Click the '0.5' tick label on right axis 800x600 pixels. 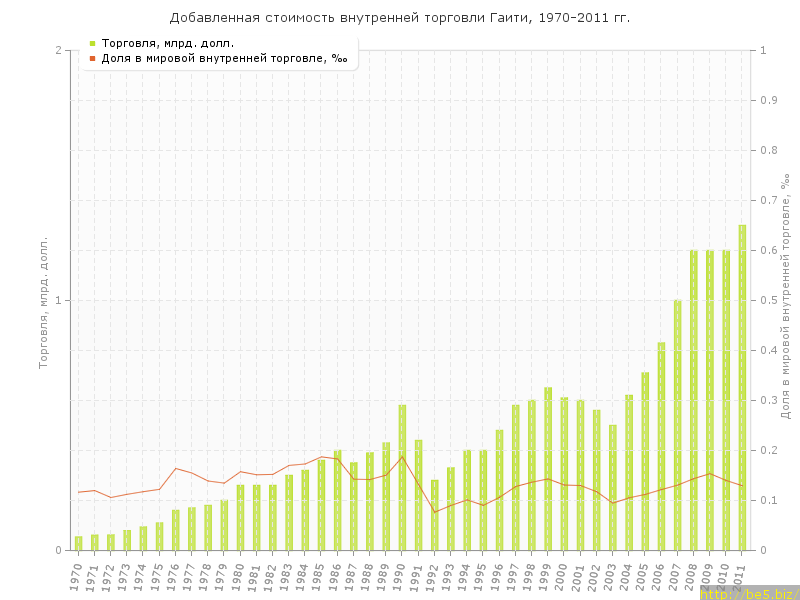[x=769, y=300]
